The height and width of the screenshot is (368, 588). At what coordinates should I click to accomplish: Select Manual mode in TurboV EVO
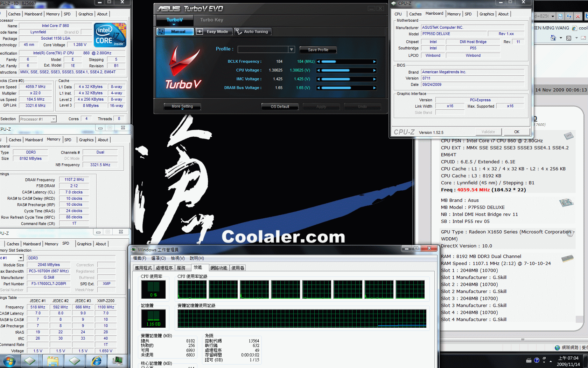[175, 32]
